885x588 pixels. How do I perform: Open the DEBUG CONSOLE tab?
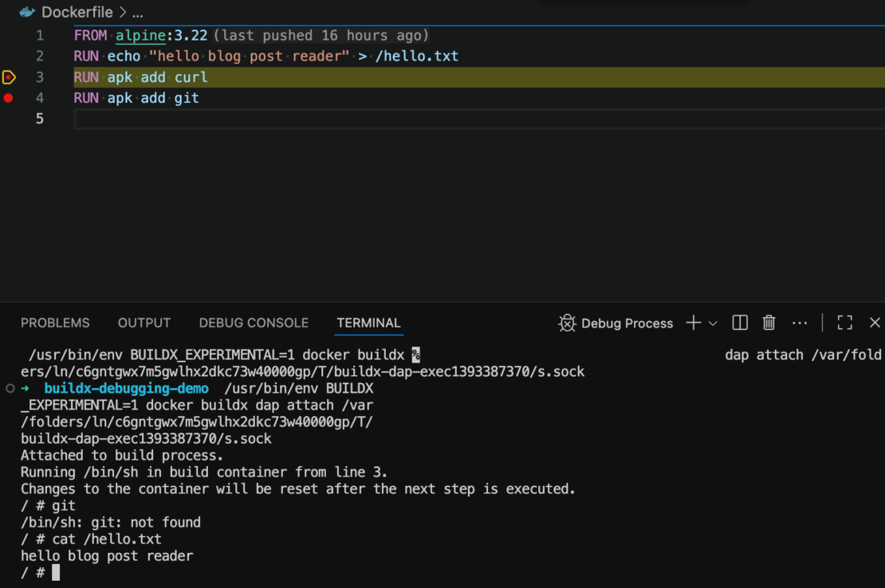(254, 323)
